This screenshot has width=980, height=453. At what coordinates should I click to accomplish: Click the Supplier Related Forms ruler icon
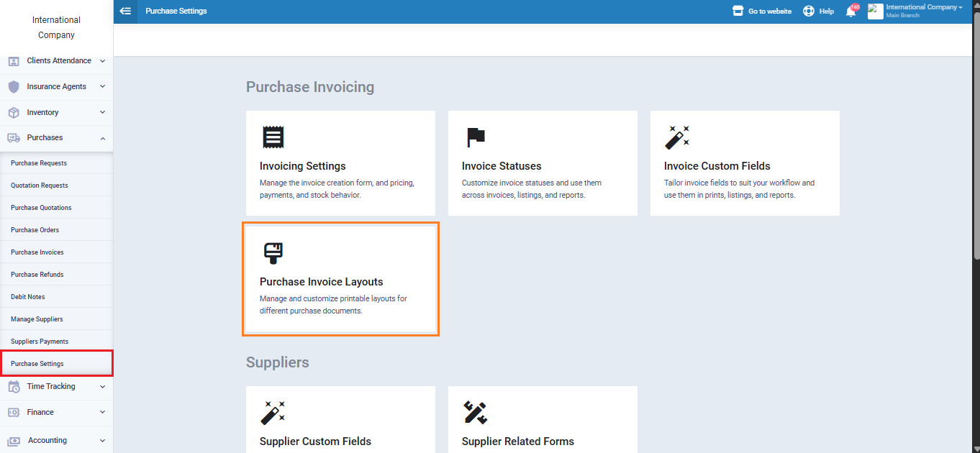point(475,413)
